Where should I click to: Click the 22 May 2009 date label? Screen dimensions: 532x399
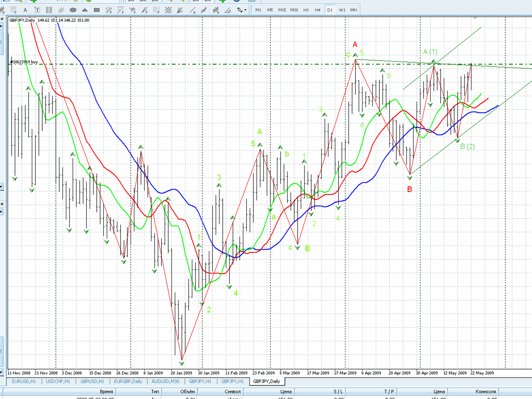point(482,373)
